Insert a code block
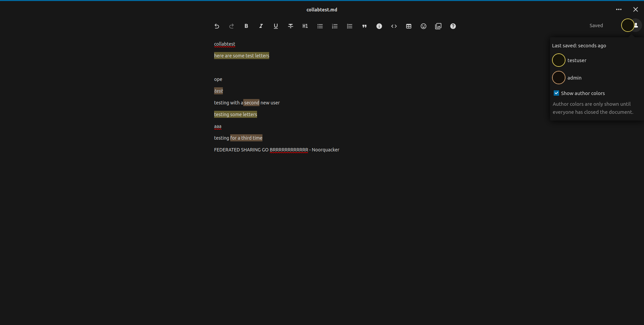 394,26
